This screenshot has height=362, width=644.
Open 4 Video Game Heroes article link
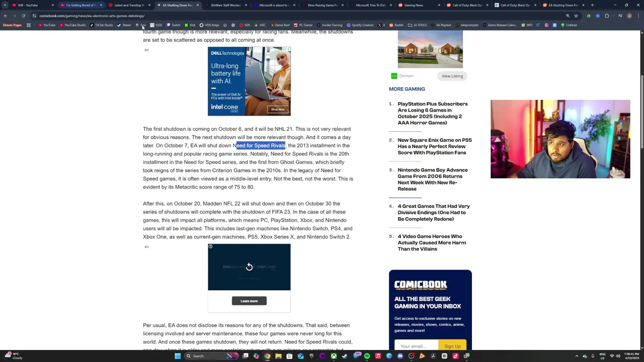tap(432, 242)
